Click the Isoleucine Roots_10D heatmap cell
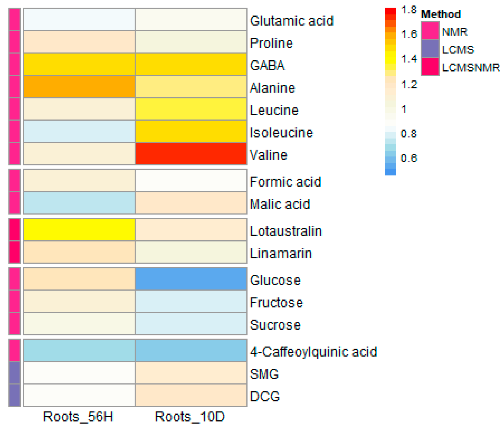Screen dimensions: 504x429 tap(191, 132)
